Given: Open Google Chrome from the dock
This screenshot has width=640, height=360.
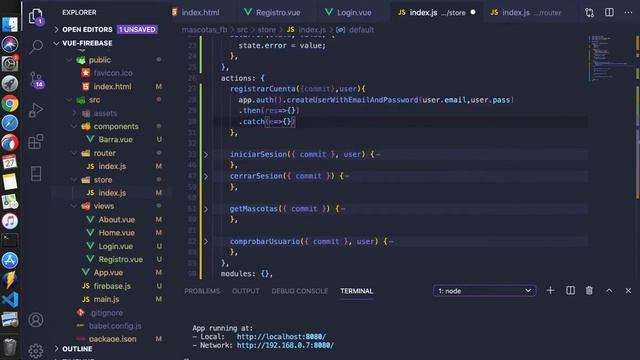Looking at the screenshot, I should point(10,104).
